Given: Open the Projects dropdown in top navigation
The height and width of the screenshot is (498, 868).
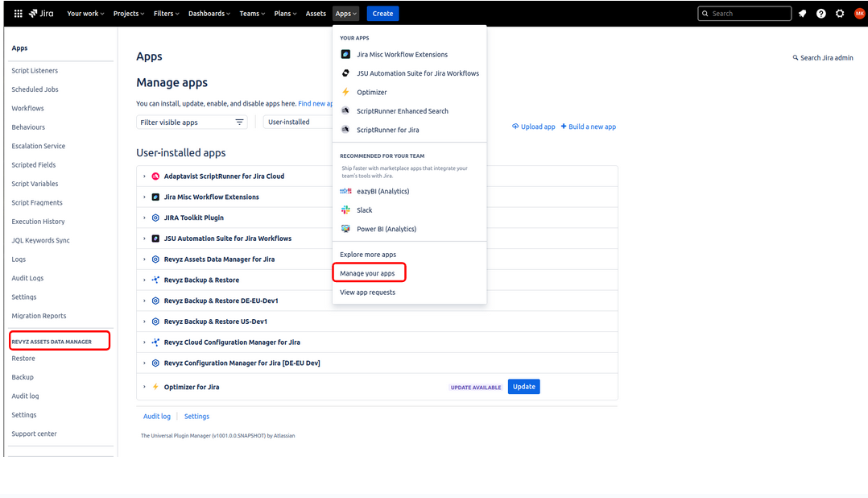Looking at the screenshot, I should 129,14.
